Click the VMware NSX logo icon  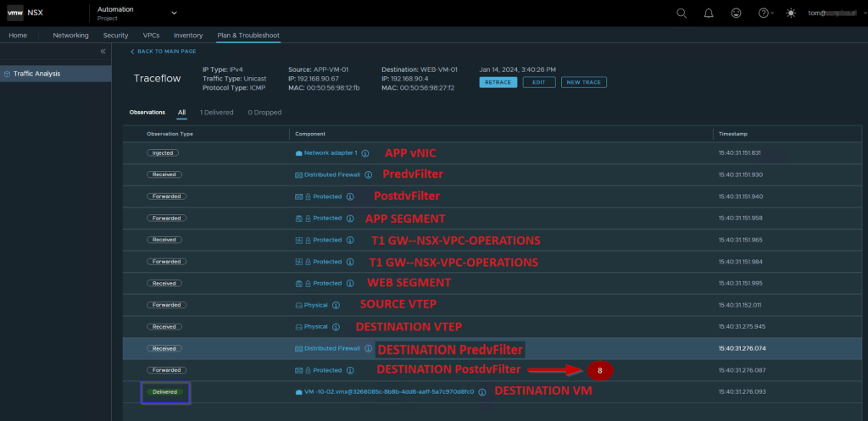point(14,14)
